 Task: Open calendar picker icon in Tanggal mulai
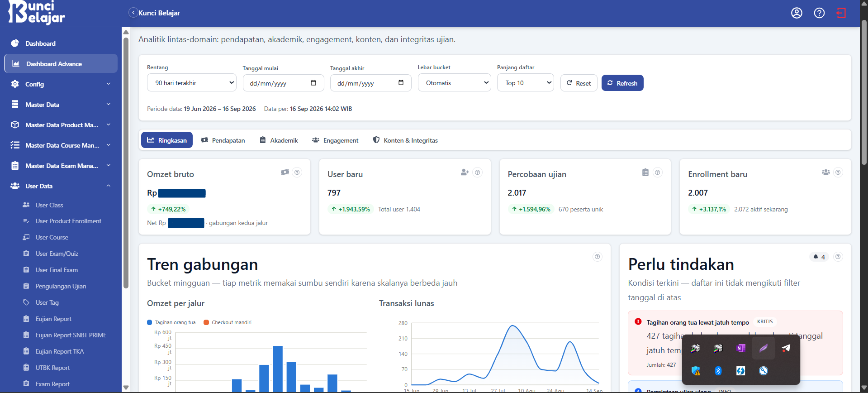tap(313, 83)
